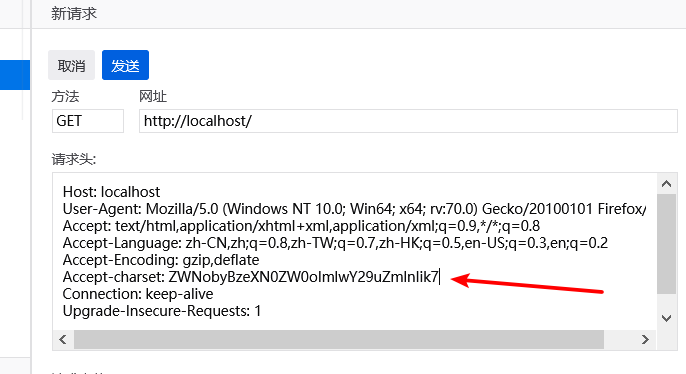This screenshot has width=686, height=374.
Task: Click the http://localhost/ URL field
Action: point(408,121)
